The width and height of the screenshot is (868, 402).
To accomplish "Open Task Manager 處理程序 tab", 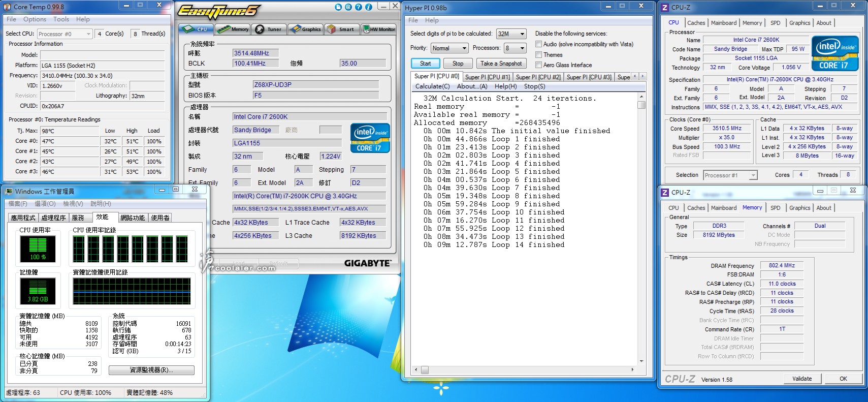I will [53, 218].
